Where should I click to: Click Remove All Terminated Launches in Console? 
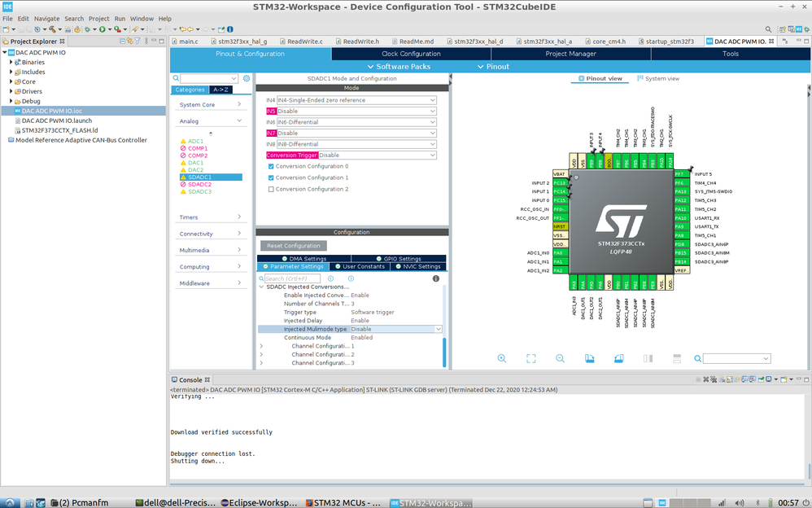click(x=714, y=380)
